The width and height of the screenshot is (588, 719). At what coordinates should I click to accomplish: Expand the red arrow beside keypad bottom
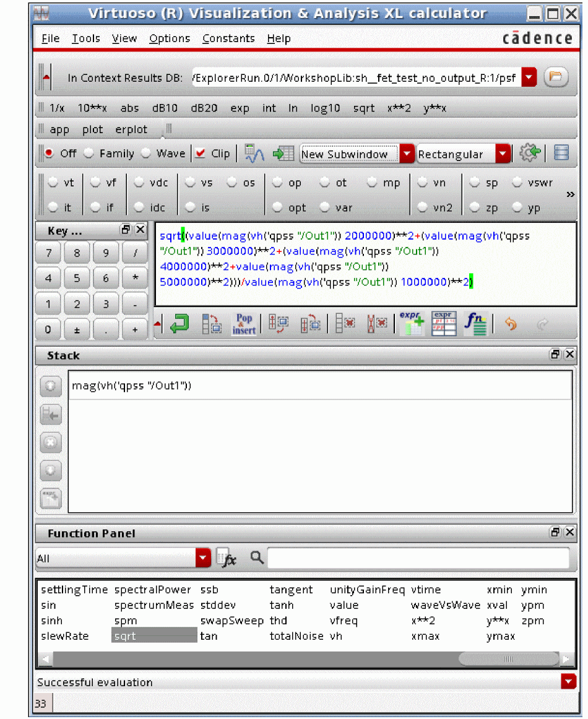[x=157, y=324]
